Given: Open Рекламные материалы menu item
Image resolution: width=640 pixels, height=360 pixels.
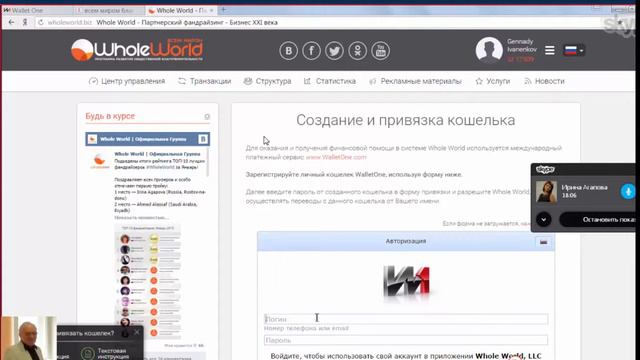Looking at the screenshot, I should pyautogui.click(x=415, y=81).
